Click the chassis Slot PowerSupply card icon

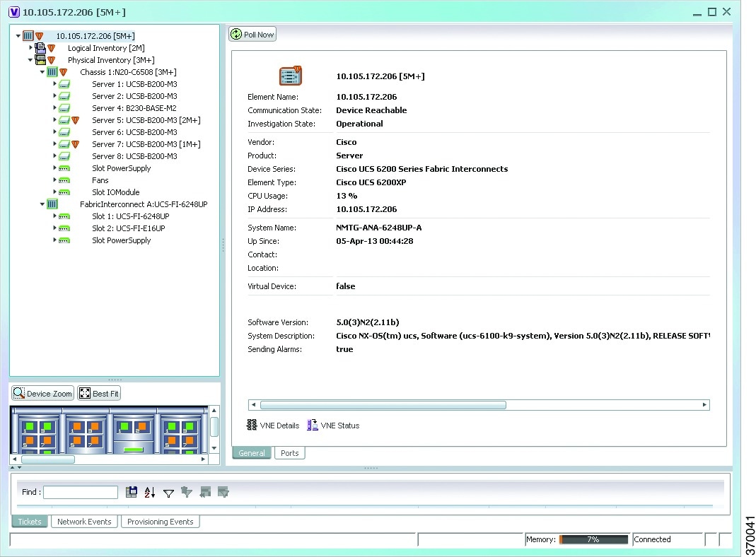(64, 168)
